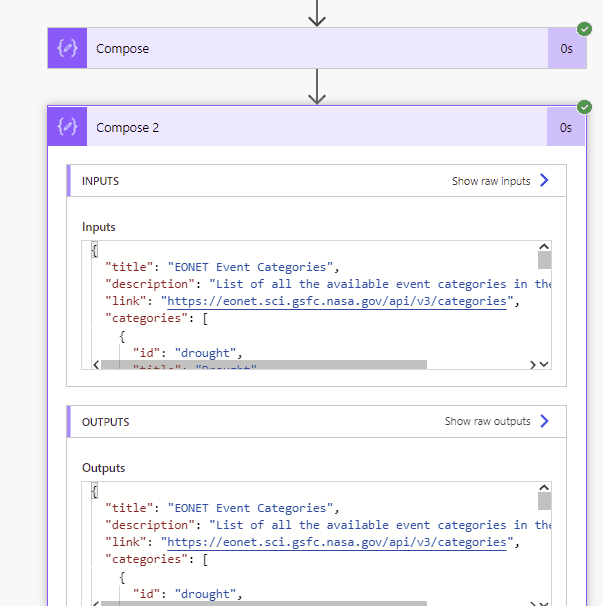Click the Compose 2 action icon
603x606 pixels.
[67, 127]
